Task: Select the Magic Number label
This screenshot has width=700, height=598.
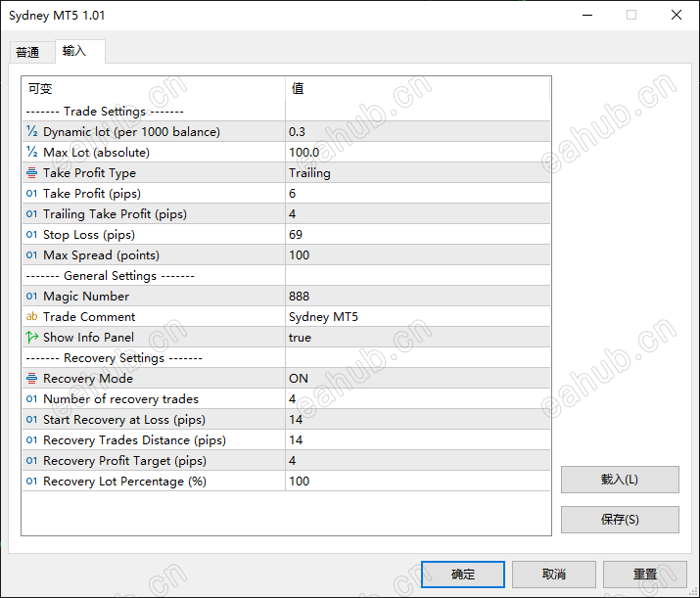Action: [x=86, y=296]
